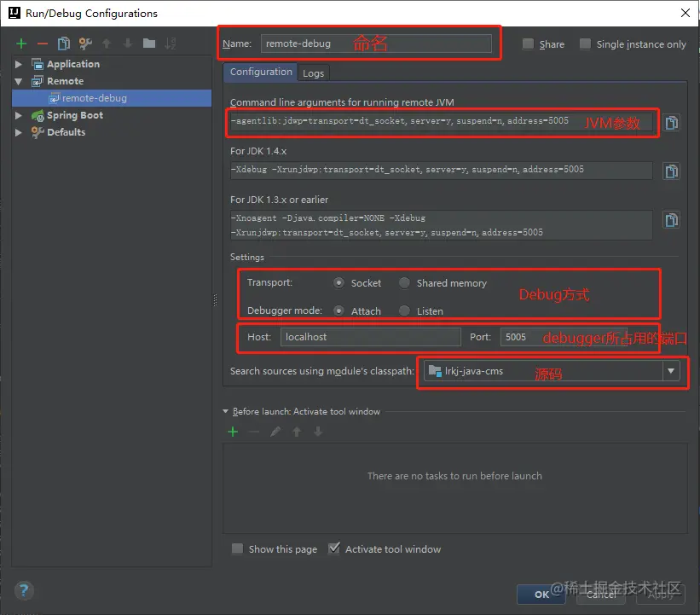700x615 pixels.
Task: Select the remote-debug configuration in the tree
Action: click(x=112, y=98)
